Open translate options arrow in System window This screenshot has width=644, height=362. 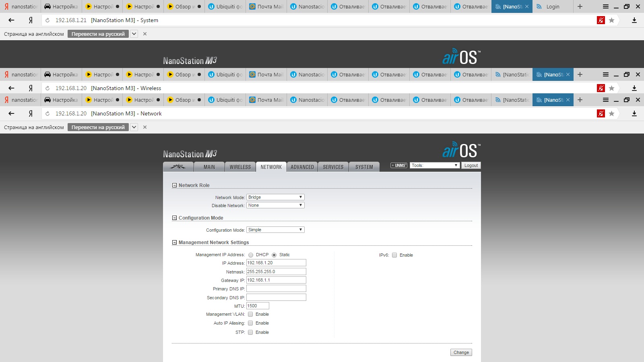[x=134, y=34]
